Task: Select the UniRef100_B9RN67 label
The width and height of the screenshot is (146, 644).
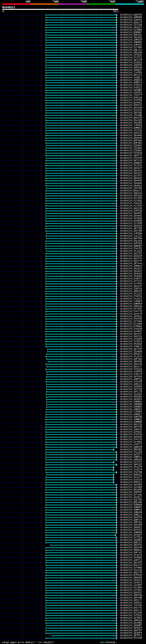Action: pyautogui.click(x=131, y=32)
